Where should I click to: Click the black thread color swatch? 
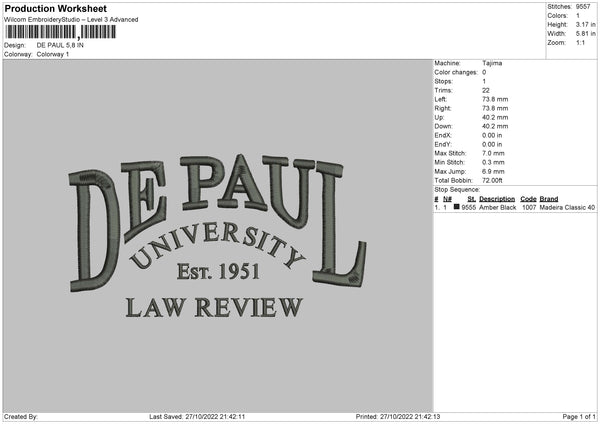(x=456, y=207)
